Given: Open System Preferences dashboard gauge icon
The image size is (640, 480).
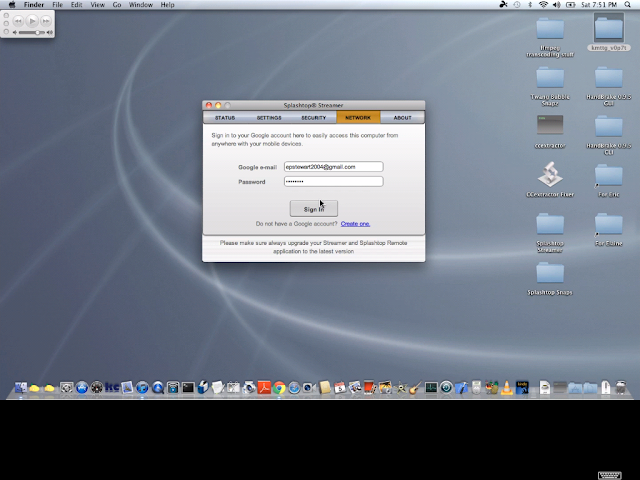Looking at the screenshot, I should [x=96, y=387].
